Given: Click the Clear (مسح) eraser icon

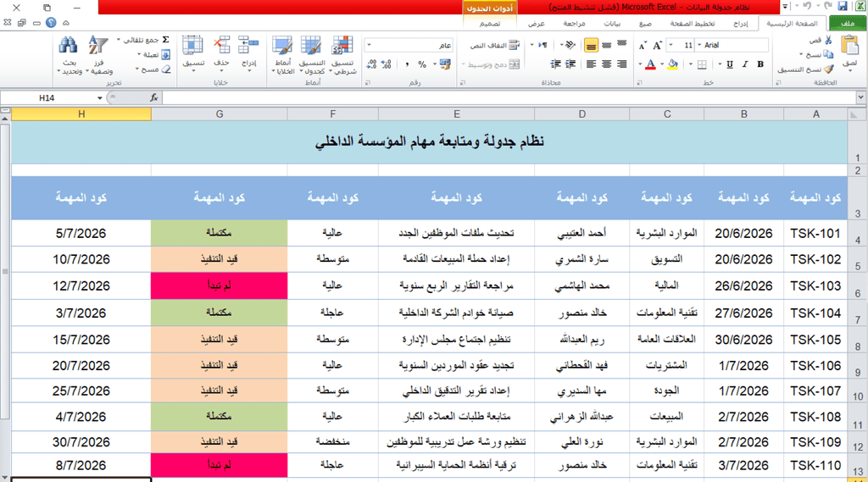Looking at the screenshot, I should (x=165, y=69).
